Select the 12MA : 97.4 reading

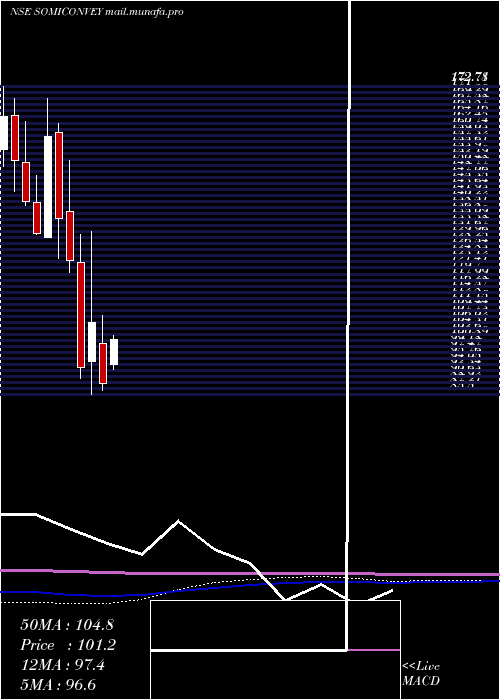(x=63, y=665)
